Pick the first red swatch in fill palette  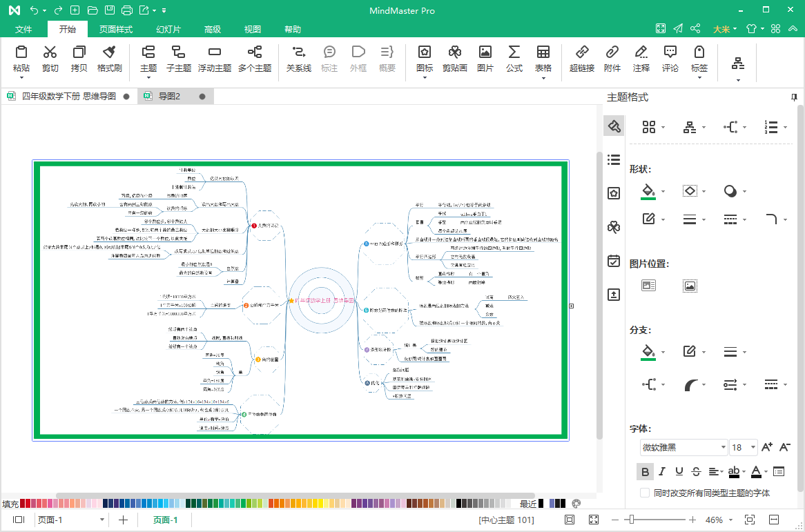tap(23, 503)
